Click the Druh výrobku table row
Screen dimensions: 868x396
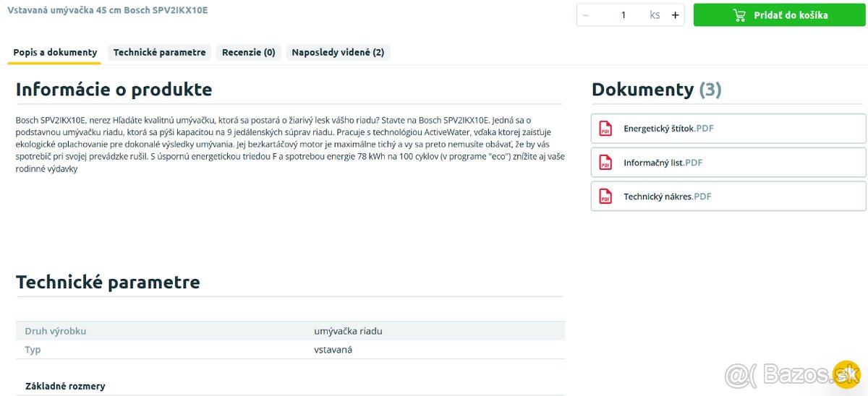(x=290, y=331)
